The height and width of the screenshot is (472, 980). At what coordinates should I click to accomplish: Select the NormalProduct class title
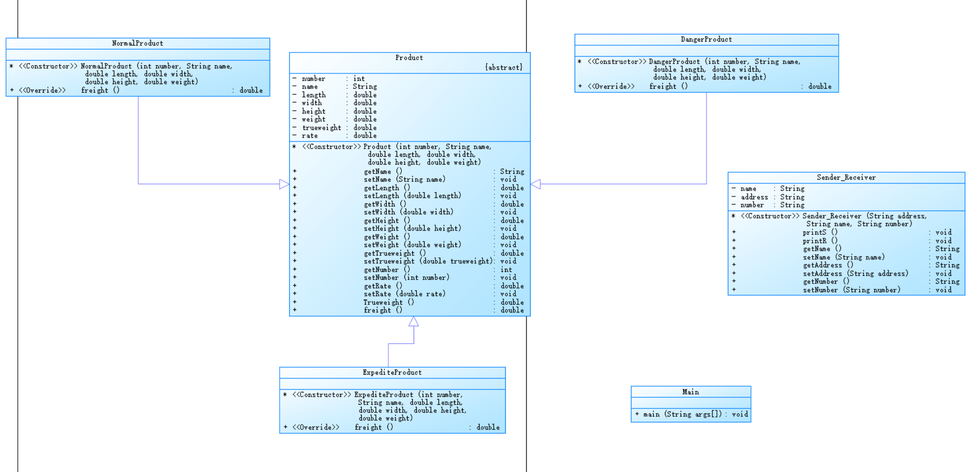pos(137,43)
